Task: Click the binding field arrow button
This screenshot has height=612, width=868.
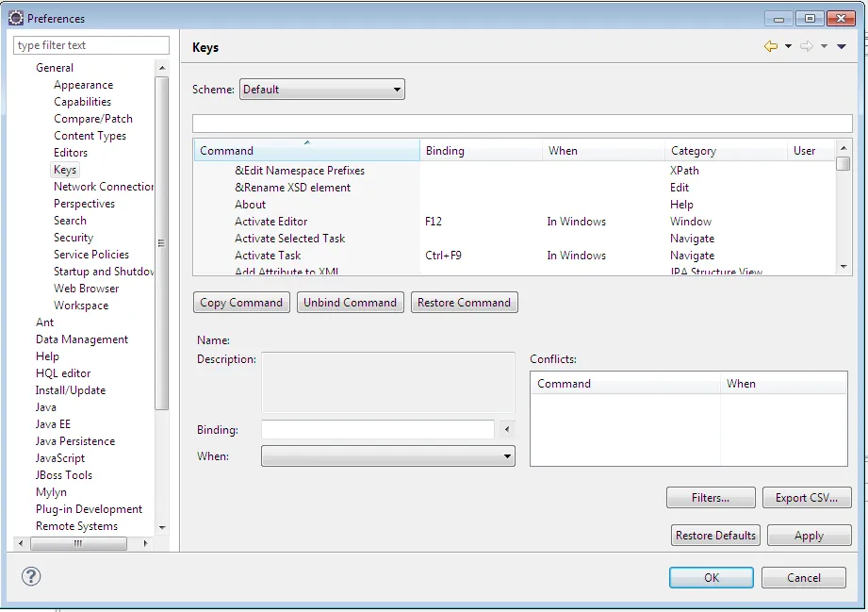Action: pos(506,429)
